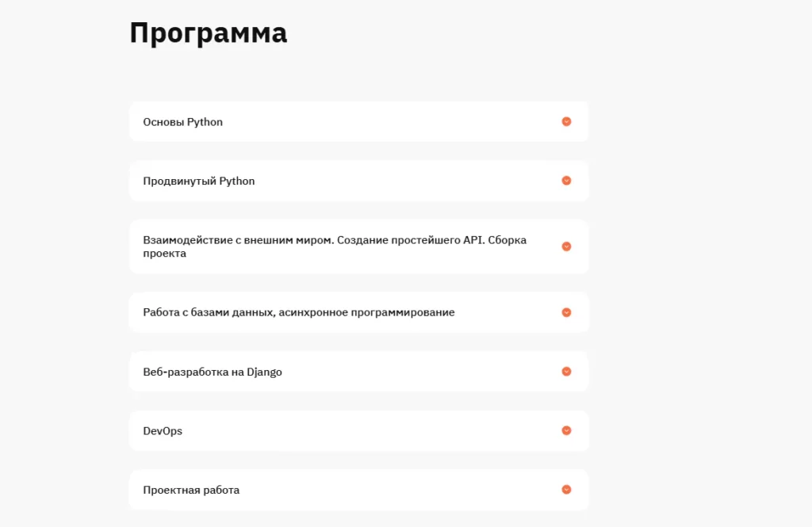Click the Основы Python label text
Screen dimensions: 812x527
point(182,121)
